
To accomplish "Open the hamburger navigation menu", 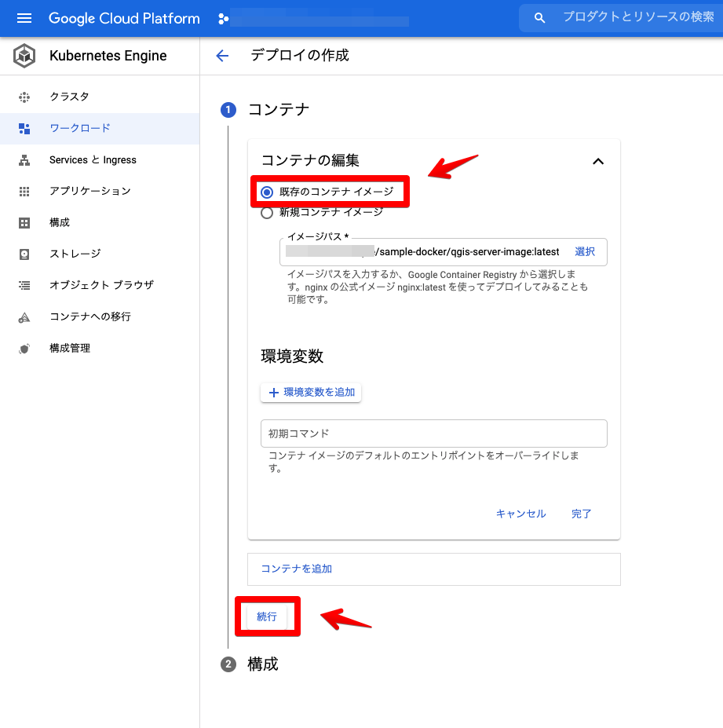I will pos(24,18).
